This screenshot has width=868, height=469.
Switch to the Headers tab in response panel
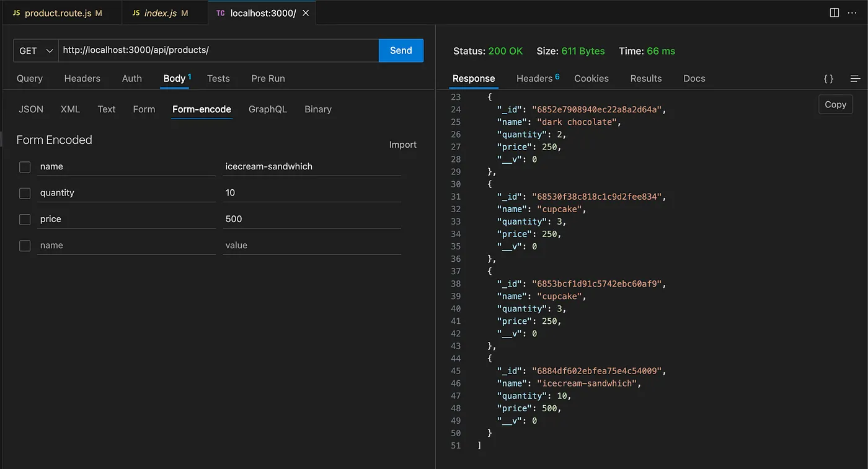click(x=533, y=78)
